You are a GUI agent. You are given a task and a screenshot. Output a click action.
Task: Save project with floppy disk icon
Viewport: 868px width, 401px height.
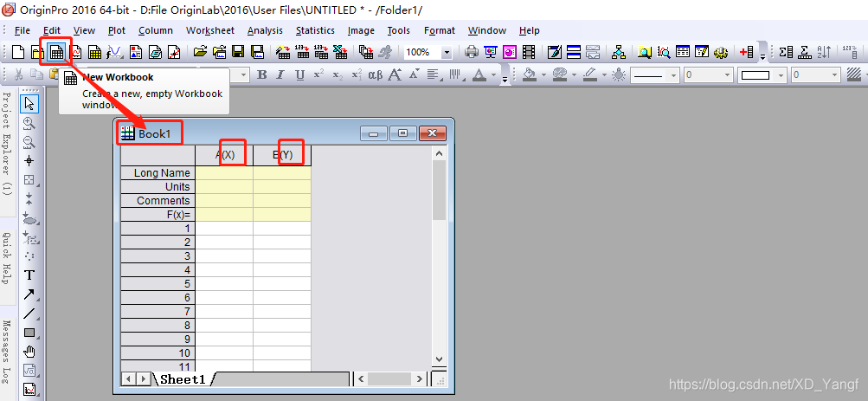[238, 53]
